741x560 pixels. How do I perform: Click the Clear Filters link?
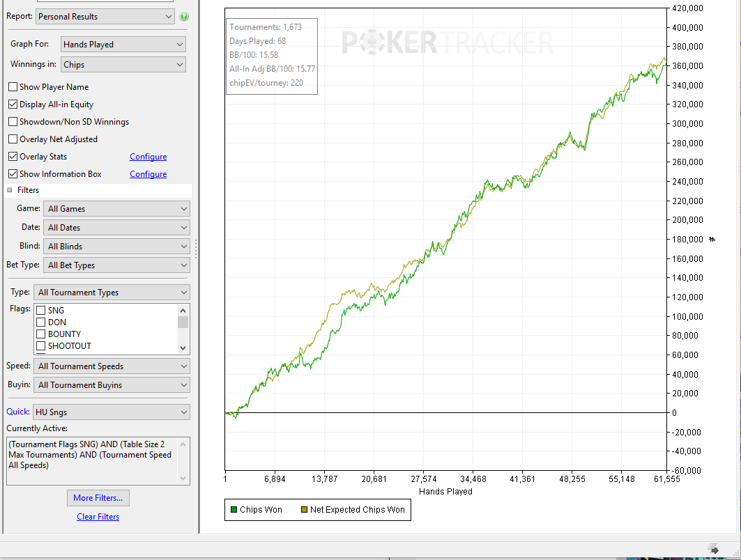click(98, 517)
